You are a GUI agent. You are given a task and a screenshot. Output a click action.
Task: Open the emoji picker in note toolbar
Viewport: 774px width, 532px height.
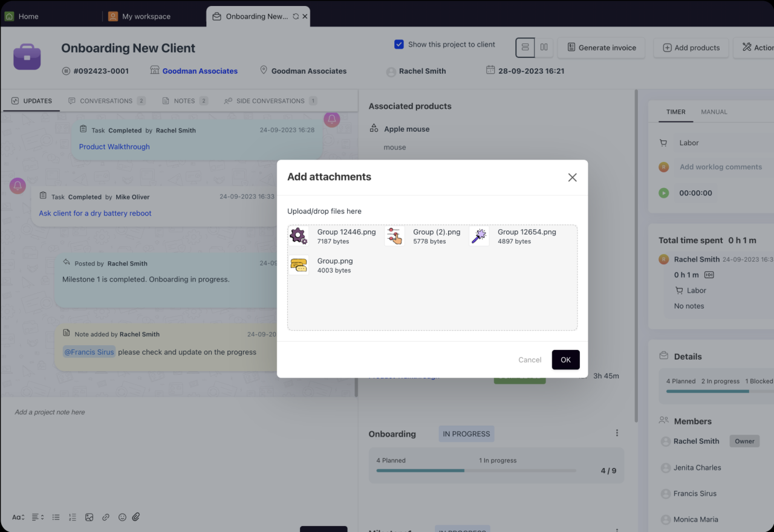tap(122, 517)
